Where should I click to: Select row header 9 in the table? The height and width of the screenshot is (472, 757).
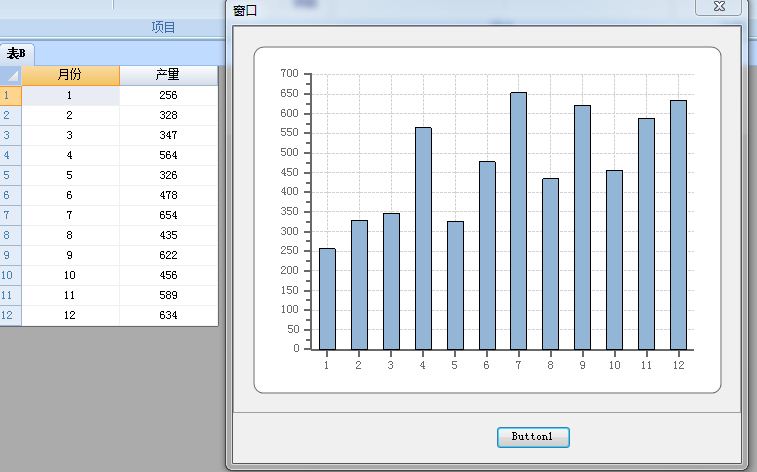pyautogui.click(x=11, y=255)
